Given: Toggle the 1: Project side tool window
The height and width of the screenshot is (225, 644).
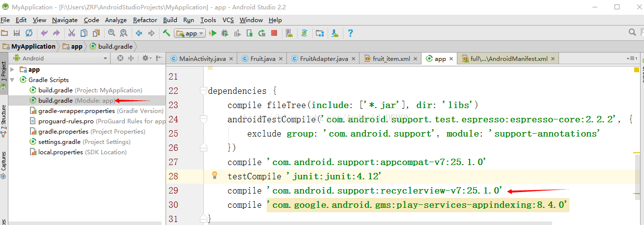Looking at the screenshot, I should pyautogui.click(x=3, y=75).
